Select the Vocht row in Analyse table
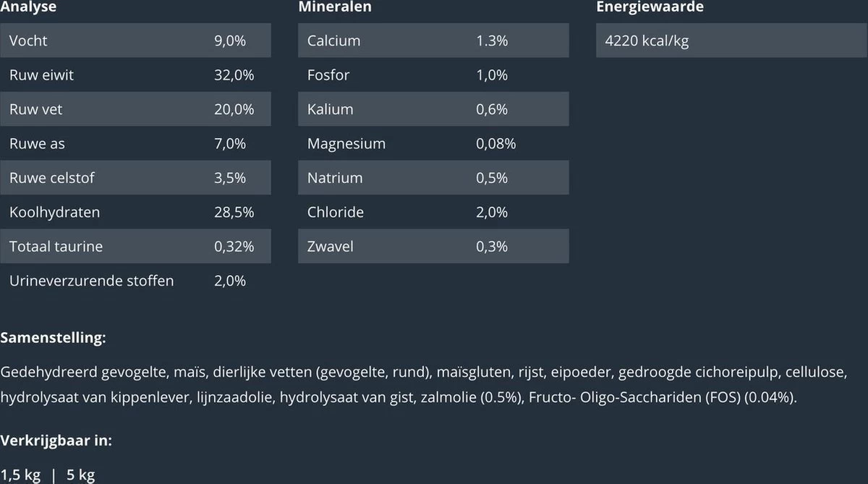868x484 pixels. point(135,41)
